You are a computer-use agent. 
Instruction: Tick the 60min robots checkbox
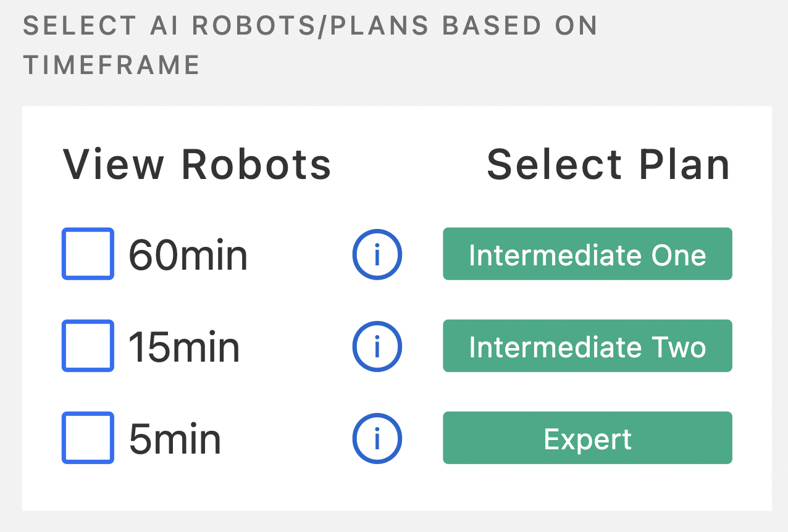click(88, 254)
